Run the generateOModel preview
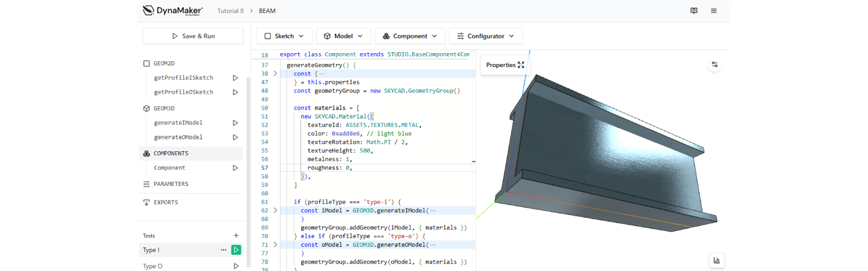 tap(235, 138)
